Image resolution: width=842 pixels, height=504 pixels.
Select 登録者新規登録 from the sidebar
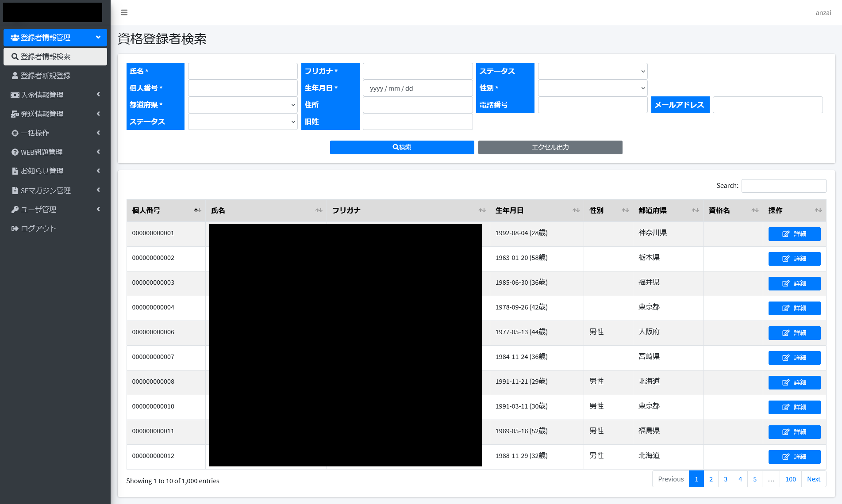click(x=44, y=75)
